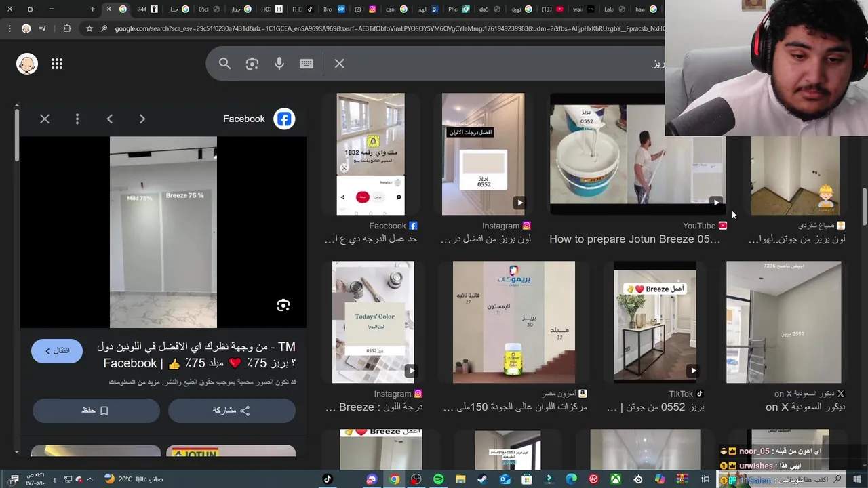This screenshot has height=488, width=868.
Task: Open the Today's Color Instagram result image
Action: 373,322
